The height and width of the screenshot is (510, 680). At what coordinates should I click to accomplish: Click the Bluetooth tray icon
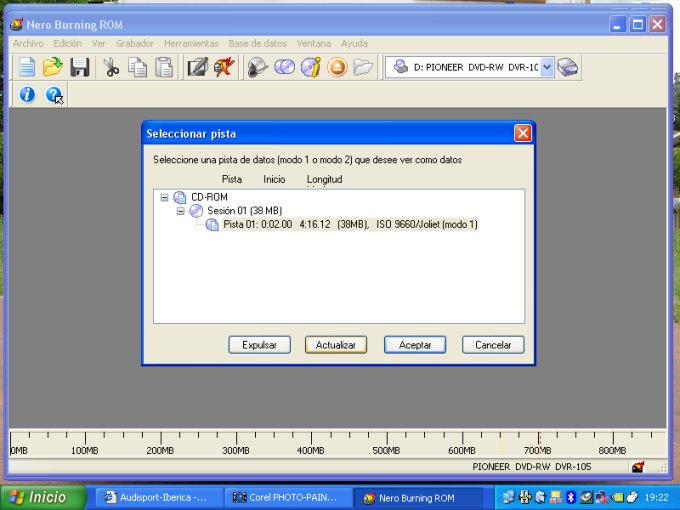571,497
